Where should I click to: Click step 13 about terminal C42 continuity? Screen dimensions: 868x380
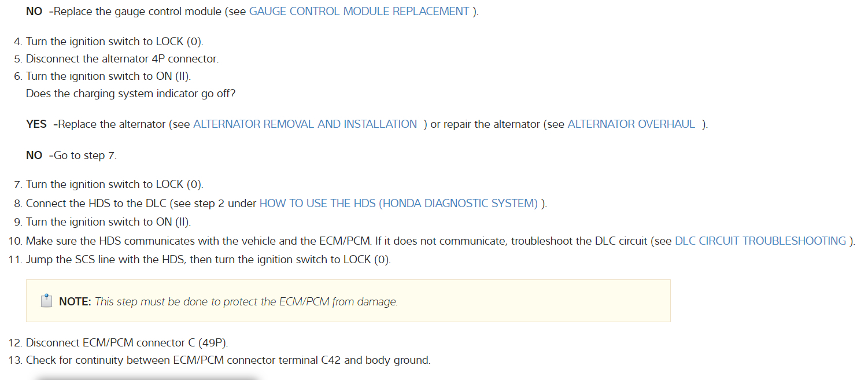coord(228,360)
